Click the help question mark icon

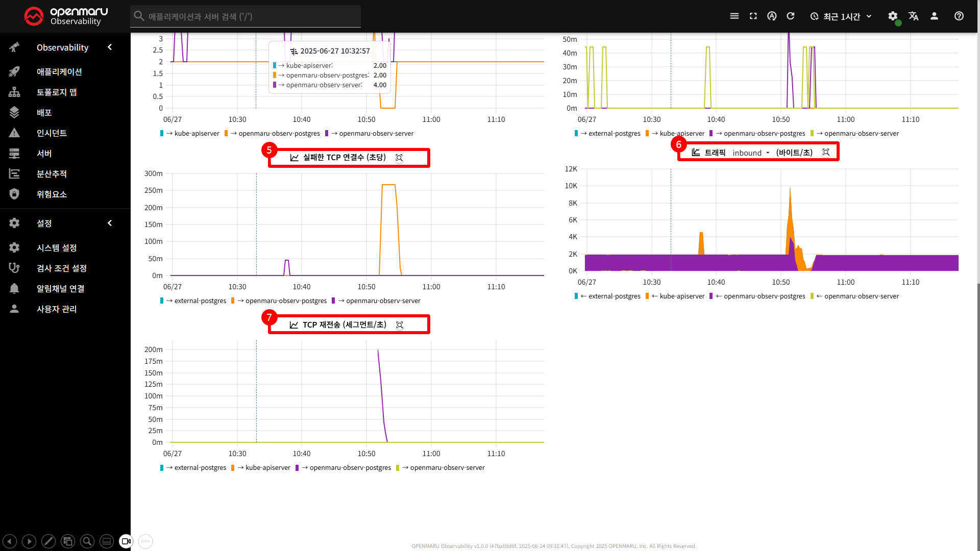pos(959,16)
